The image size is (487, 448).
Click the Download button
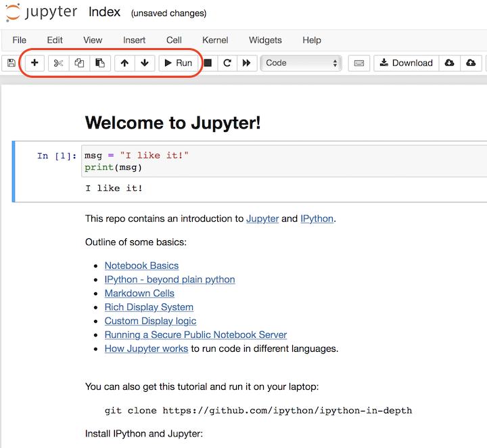[x=407, y=63]
